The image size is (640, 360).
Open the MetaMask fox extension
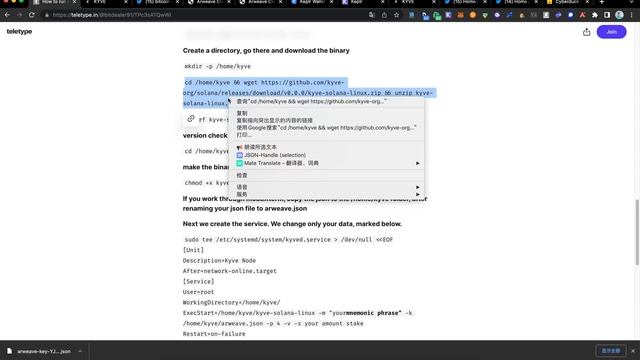(x=460, y=15)
